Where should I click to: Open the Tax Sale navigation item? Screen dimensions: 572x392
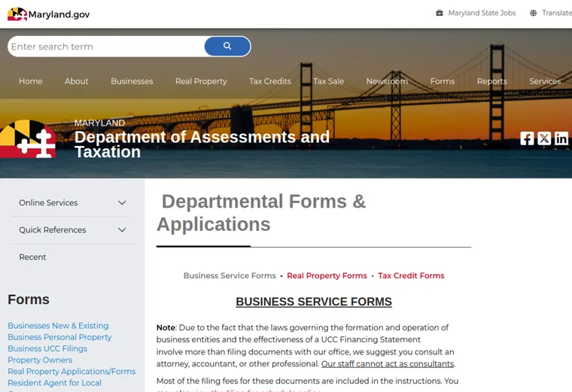[328, 81]
